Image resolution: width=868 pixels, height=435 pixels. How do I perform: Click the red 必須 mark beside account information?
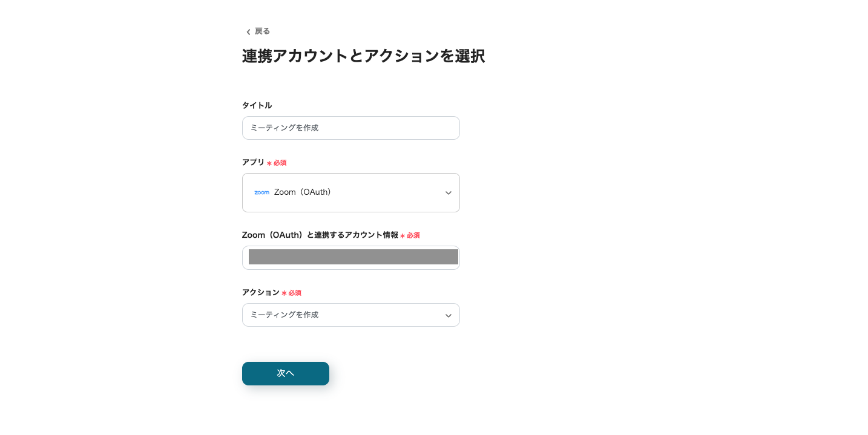click(x=413, y=235)
